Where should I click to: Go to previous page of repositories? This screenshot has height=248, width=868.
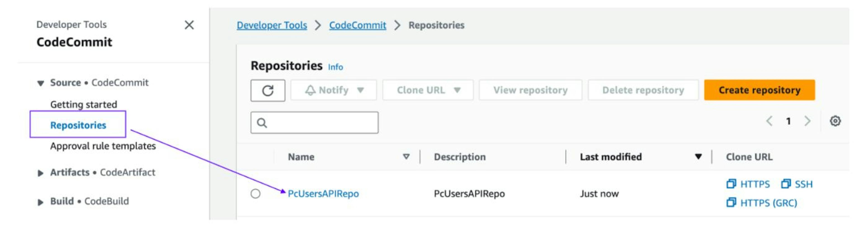[x=769, y=121]
